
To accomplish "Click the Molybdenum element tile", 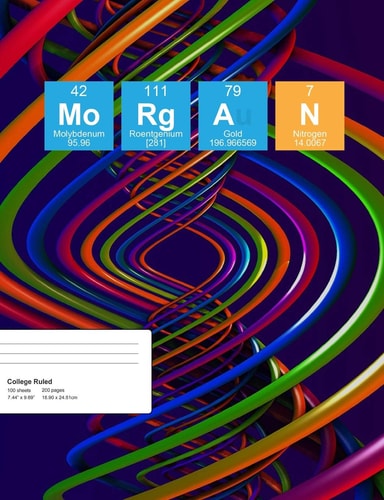I will click(x=79, y=116).
